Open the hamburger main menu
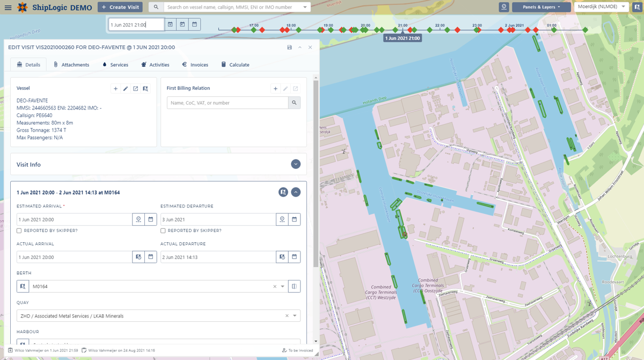The height and width of the screenshot is (360, 644). pos(8,8)
